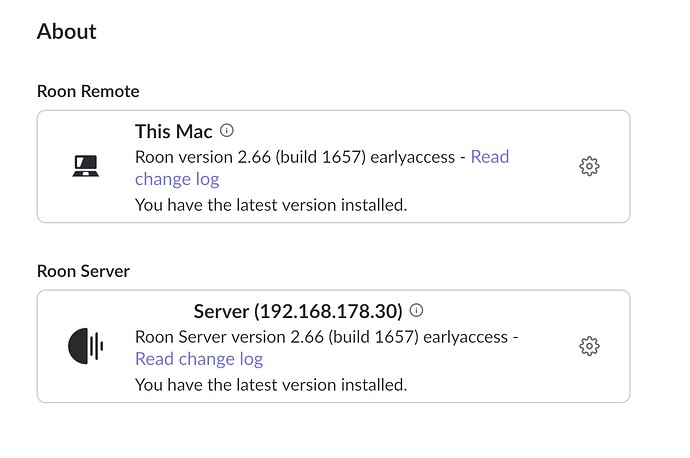Click the Roon logo icon in Server card

(86, 346)
